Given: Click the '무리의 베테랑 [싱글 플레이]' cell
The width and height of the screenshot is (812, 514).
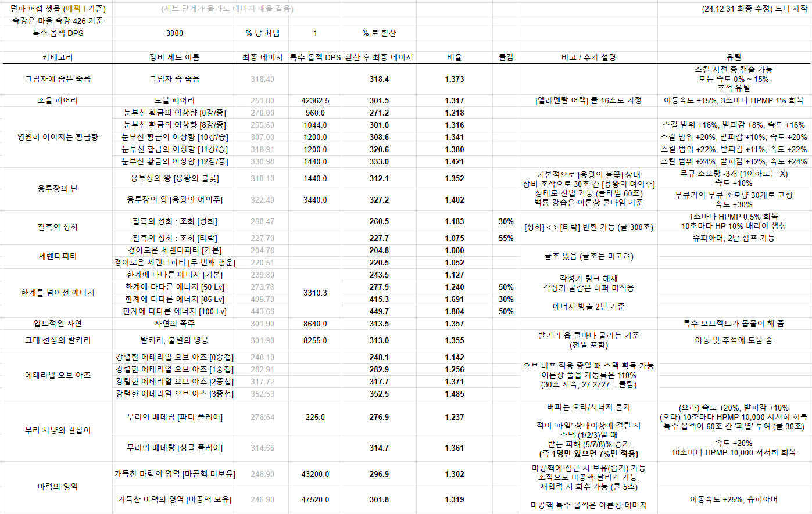Looking at the screenshot, I should click(x=174, y=448).
